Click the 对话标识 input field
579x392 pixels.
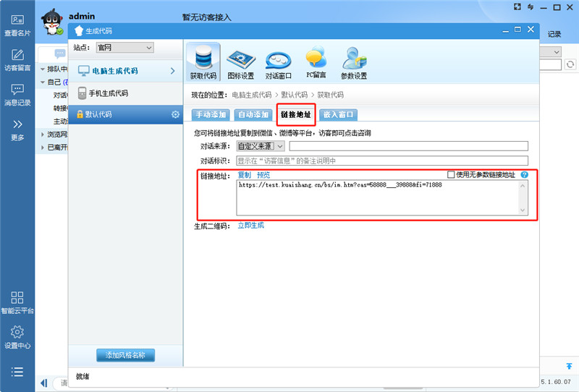(382, 161)
